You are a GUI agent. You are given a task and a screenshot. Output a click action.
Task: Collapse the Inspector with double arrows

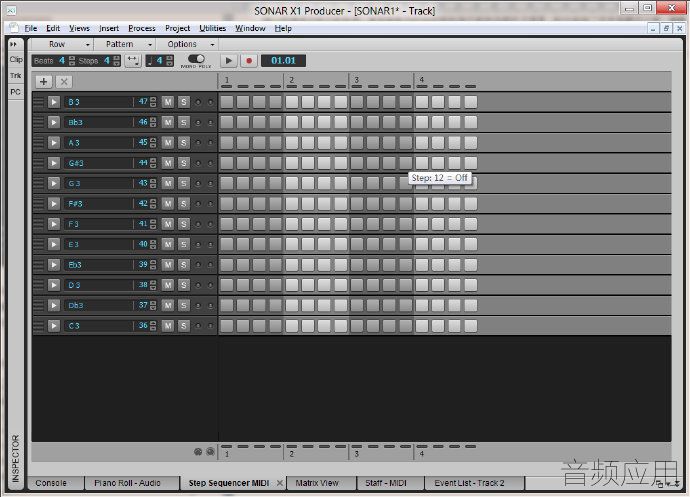tap(14, 44)
